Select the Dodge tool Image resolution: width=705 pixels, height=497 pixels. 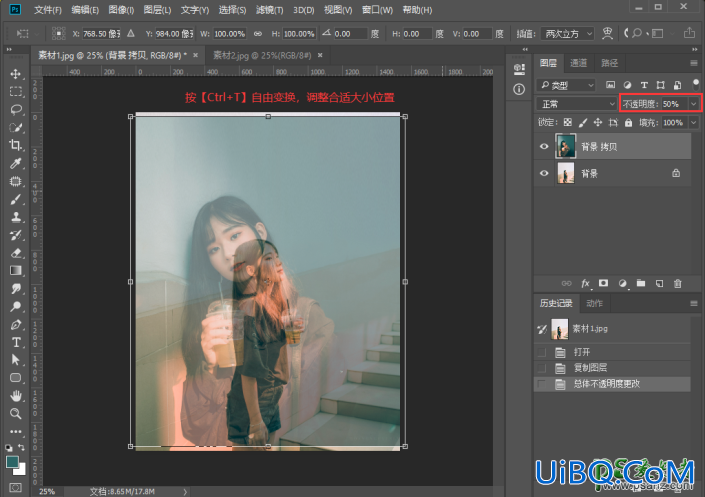pyautogui.click(x=16, y=306)
